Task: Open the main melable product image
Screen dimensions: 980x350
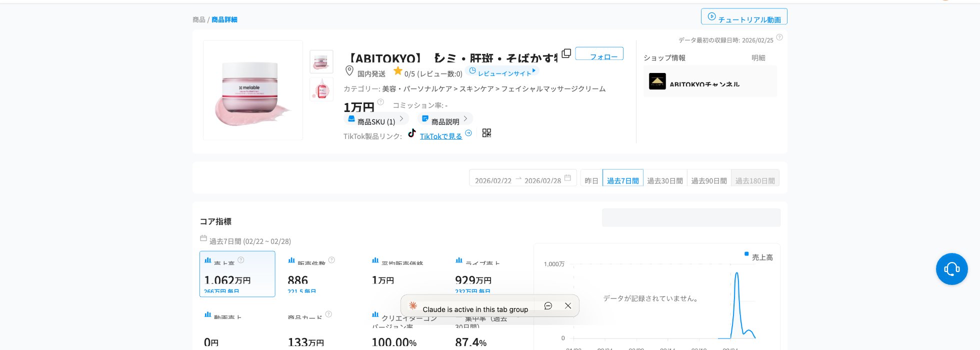Action: (253, 90)
